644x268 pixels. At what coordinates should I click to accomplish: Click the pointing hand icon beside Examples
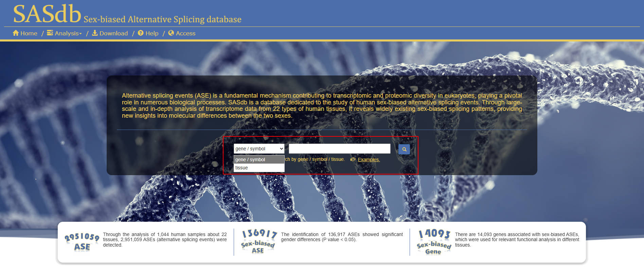point(353,160)
